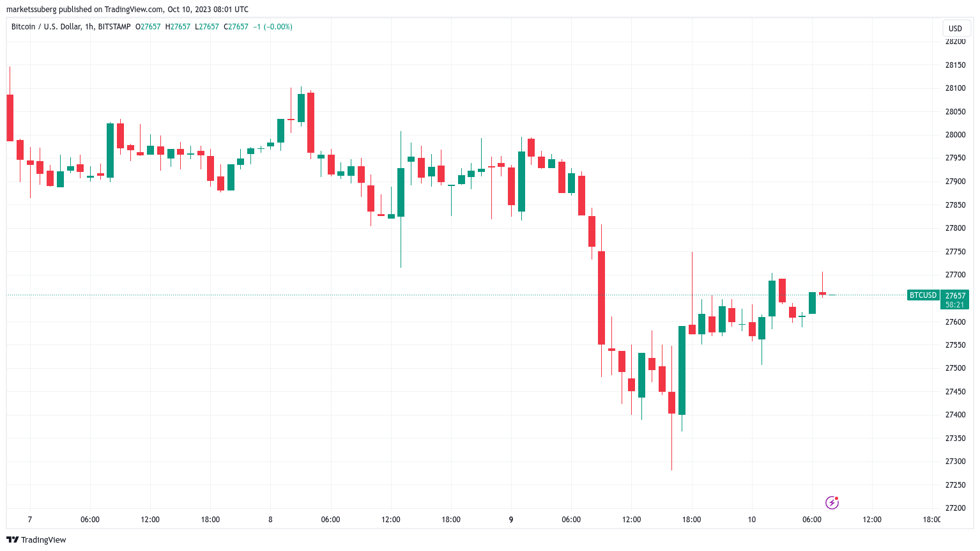The image size is (980, 551).
Task: Click the 28150 price axis label
Action: pos(955,65)
